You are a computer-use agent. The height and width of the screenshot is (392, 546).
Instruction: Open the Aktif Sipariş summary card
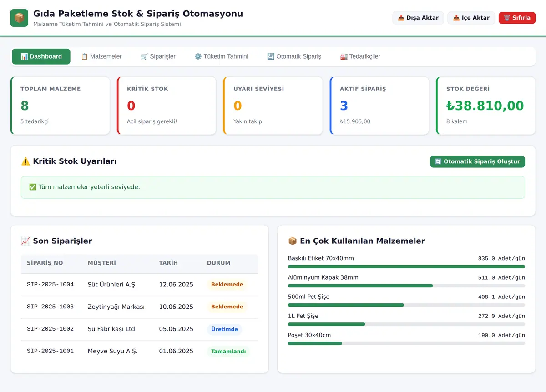379,106
